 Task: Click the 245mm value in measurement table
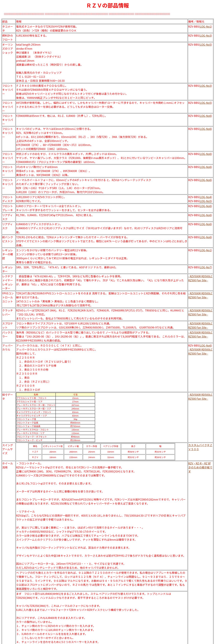(75, 408)
